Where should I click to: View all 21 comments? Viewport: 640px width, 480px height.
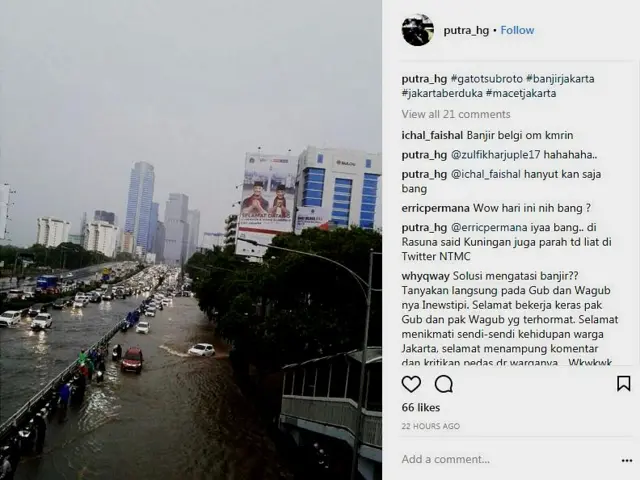pos(456,114)
